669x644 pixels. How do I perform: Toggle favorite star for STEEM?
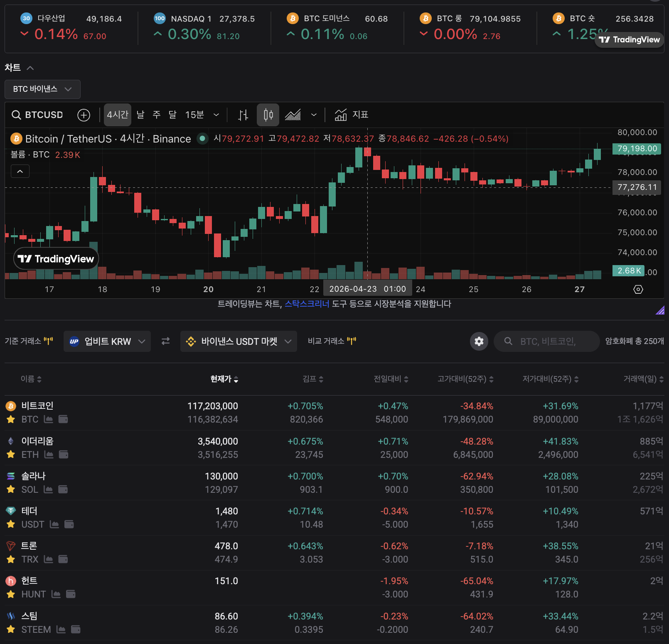pyautogui.click(x=11, y=629)
